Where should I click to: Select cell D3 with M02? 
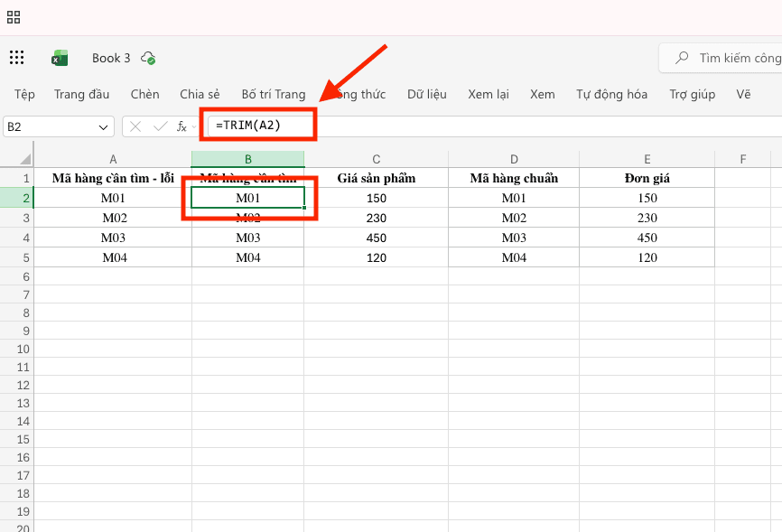click(x=514, y=218)
